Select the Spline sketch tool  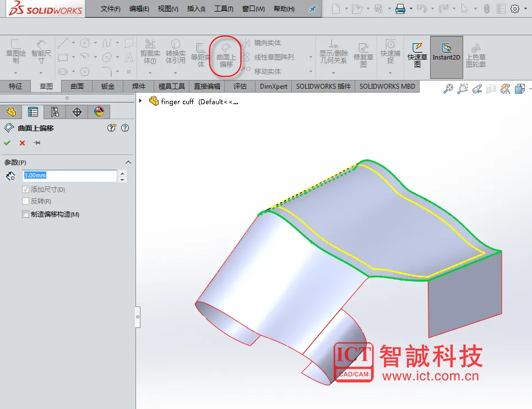pos(107,43)
